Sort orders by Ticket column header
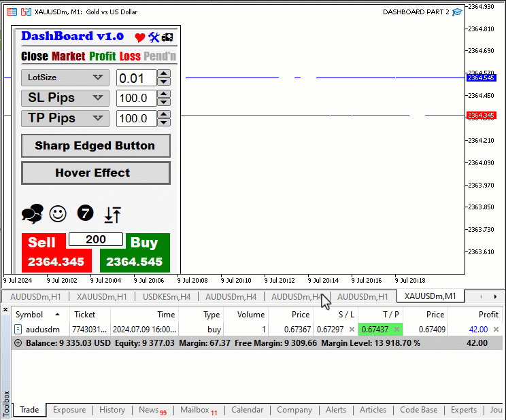Viewport: 506px width, 420px height. [90, 315]
